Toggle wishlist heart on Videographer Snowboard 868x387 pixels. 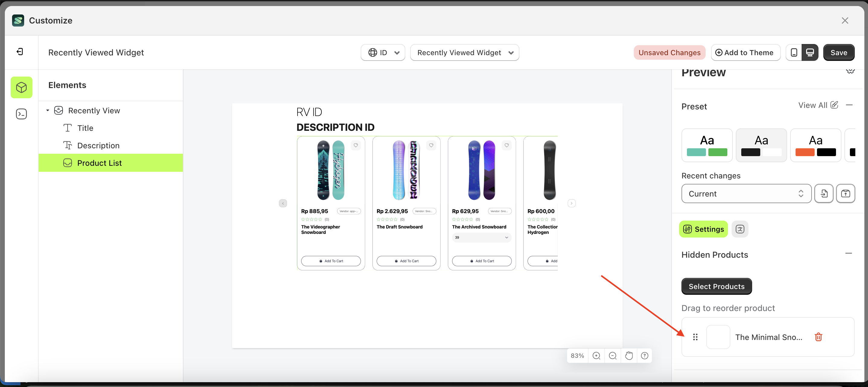356,145
